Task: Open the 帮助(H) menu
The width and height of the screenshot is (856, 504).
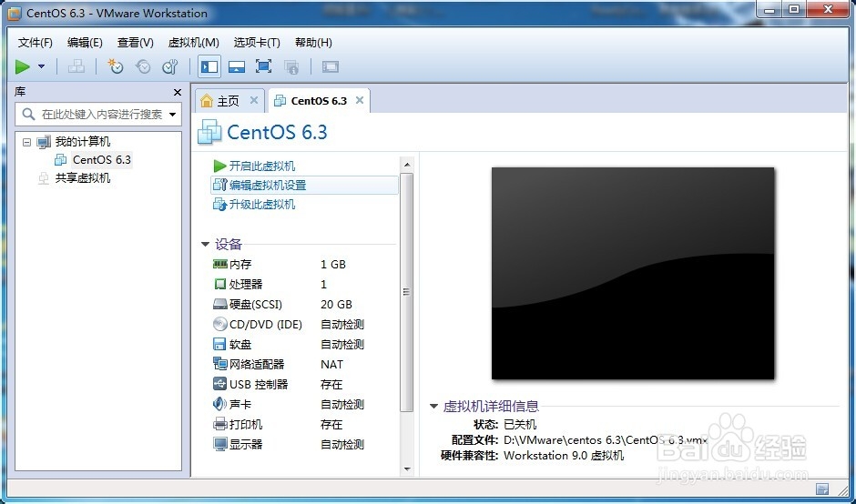Action: point(313,43)
